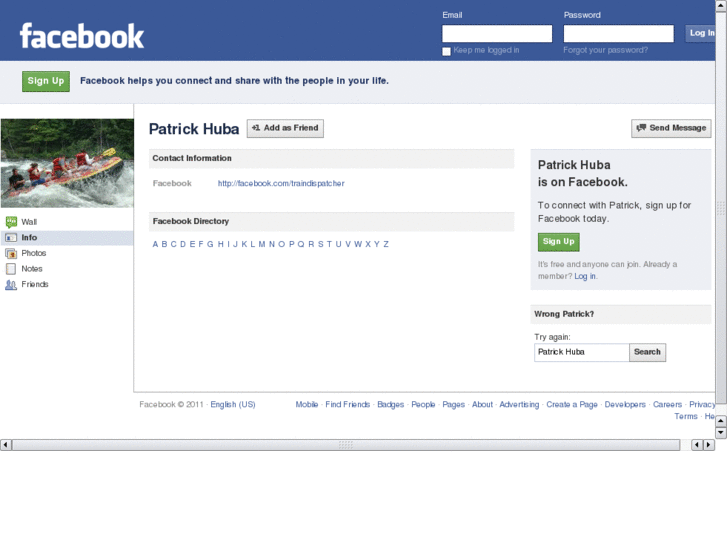Open directory letter A
The height and width of the screenshot is (545, 727).
coord(155,244)
